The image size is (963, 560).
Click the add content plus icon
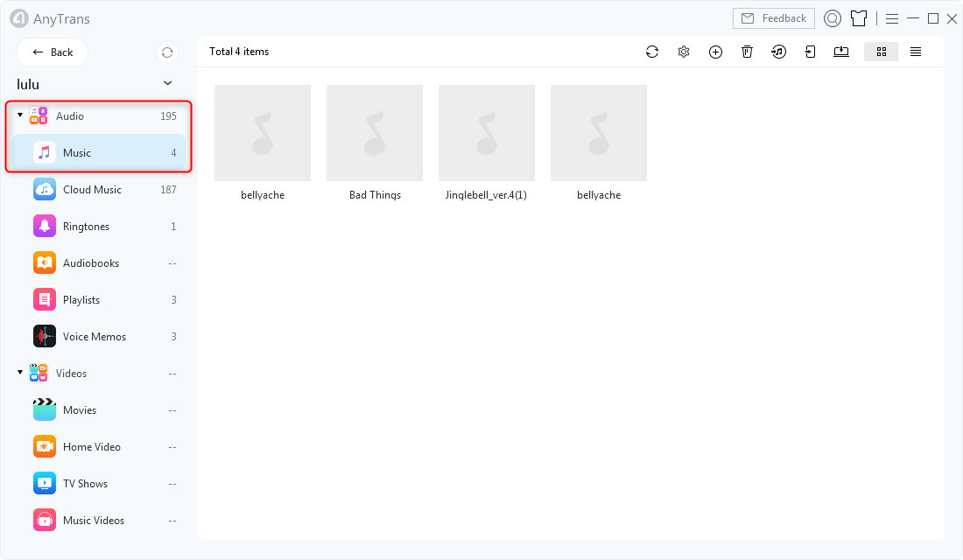pos(715,52)
